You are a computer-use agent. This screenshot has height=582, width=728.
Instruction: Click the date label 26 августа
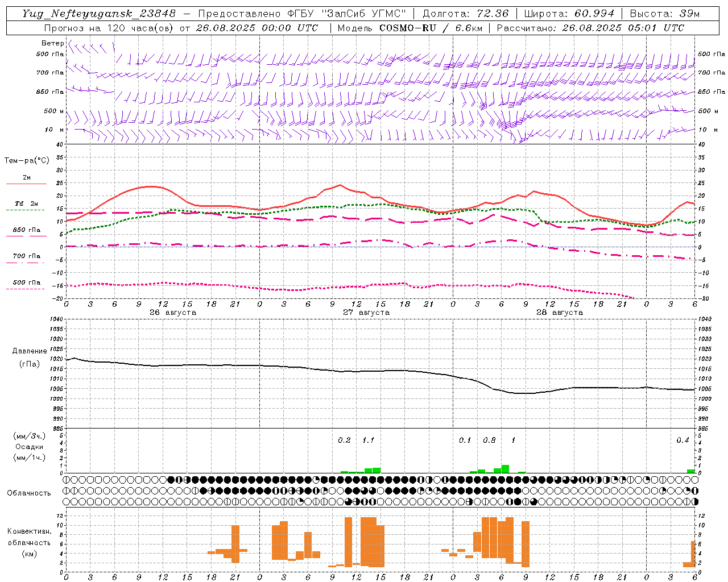173,313
